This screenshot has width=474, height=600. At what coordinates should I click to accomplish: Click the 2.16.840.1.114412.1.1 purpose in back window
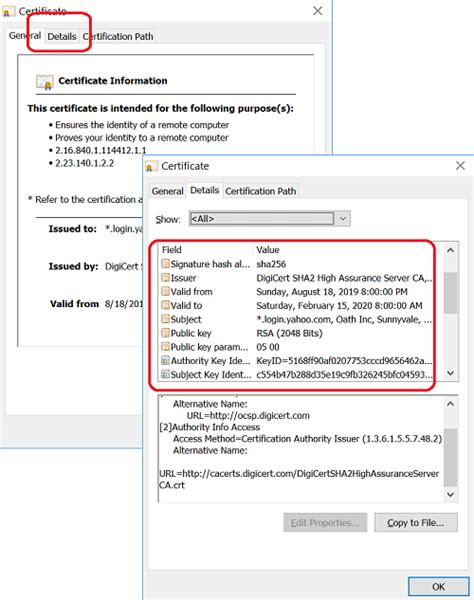pyautogui.click(x=101, y=150)
